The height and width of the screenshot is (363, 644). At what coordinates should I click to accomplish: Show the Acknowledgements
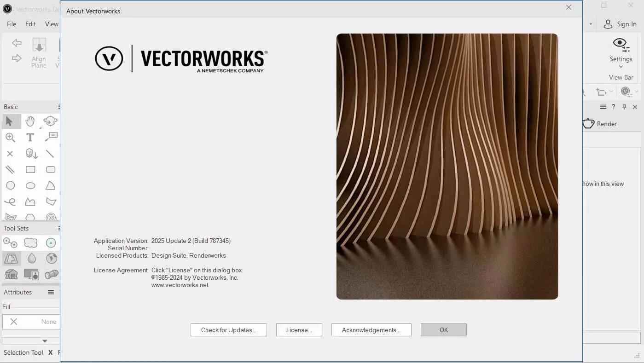pyautogui.click(x=371, y=330)
